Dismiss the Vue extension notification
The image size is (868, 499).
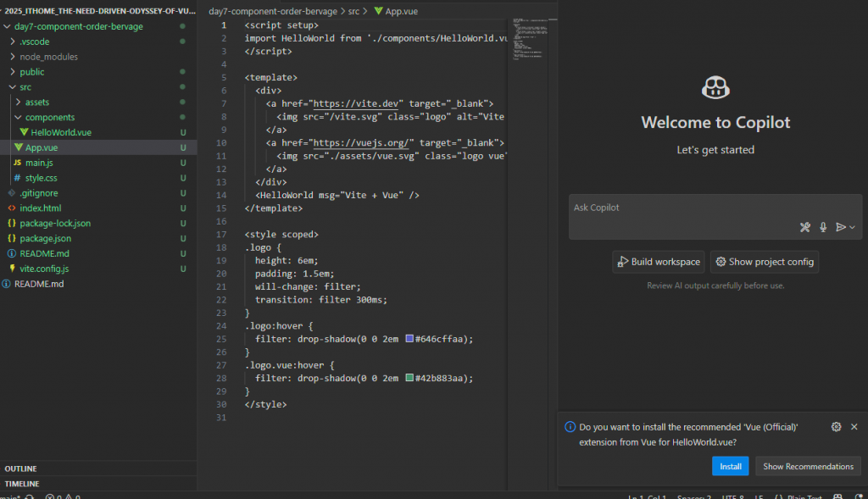(x=854, y=426)
